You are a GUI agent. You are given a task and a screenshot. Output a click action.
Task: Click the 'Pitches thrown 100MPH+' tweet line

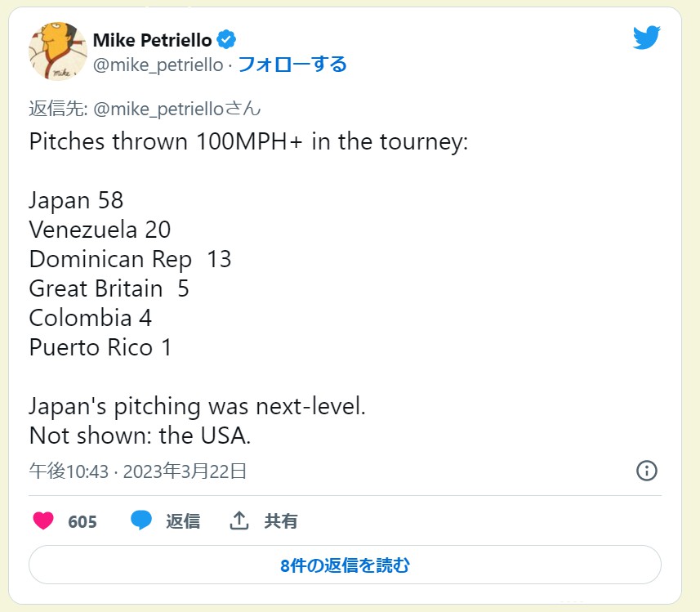(248, 141)
